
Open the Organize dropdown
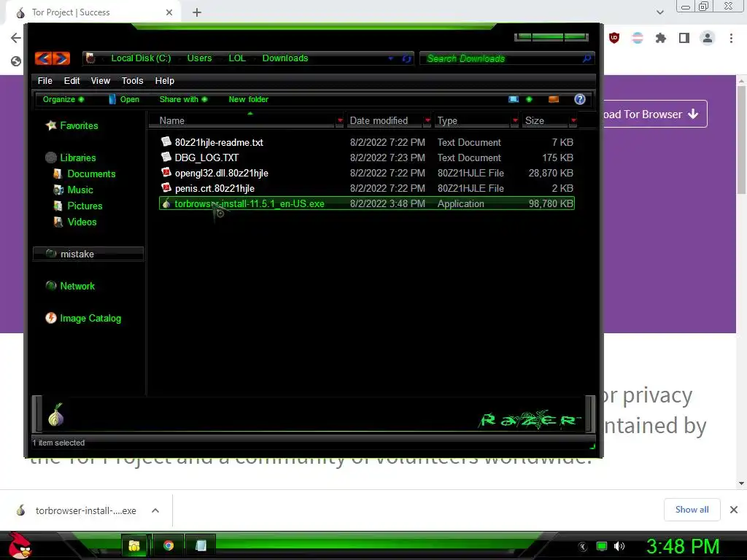coord(63,99)
